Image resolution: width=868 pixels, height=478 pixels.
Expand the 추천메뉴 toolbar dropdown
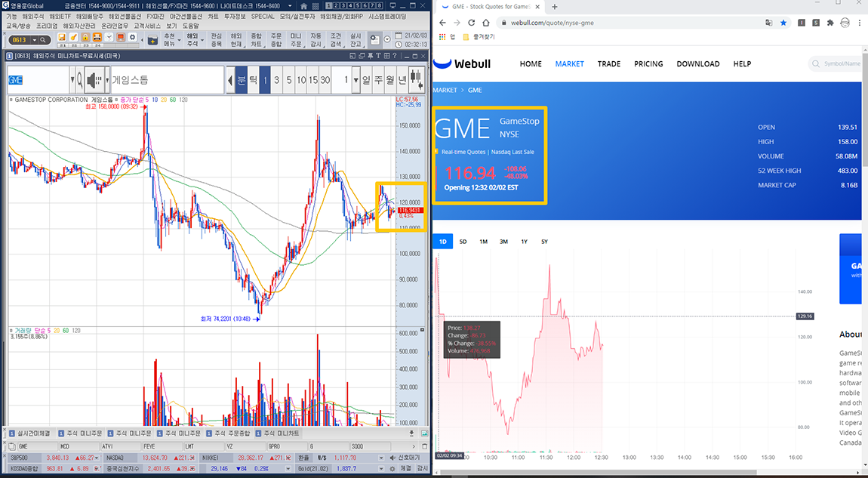pos(180,40)
